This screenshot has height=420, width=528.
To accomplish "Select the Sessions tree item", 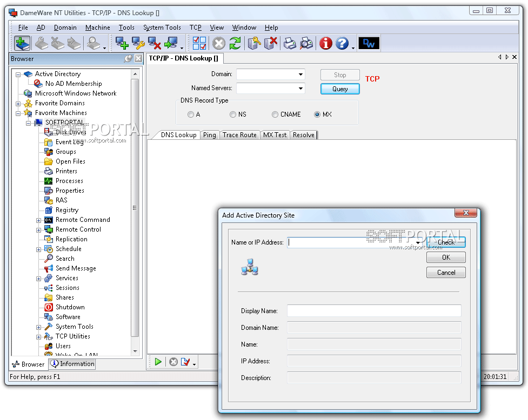I will coord(68,288).
